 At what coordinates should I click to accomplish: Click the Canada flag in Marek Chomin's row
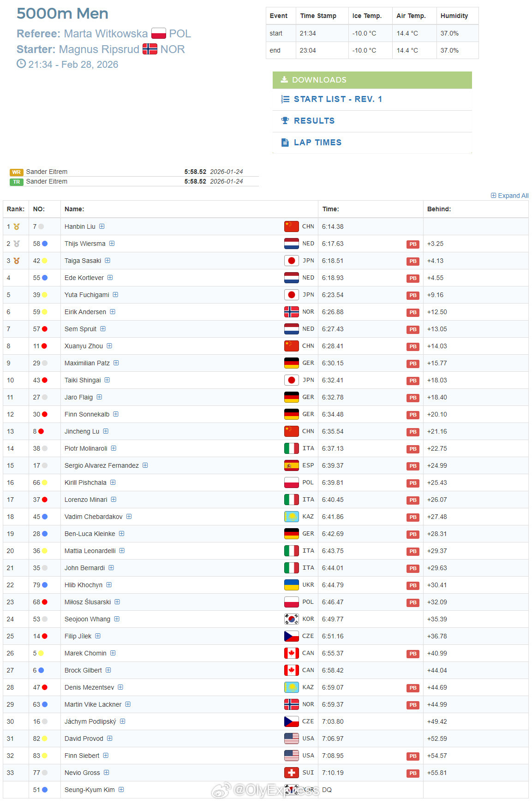(292, 653)
